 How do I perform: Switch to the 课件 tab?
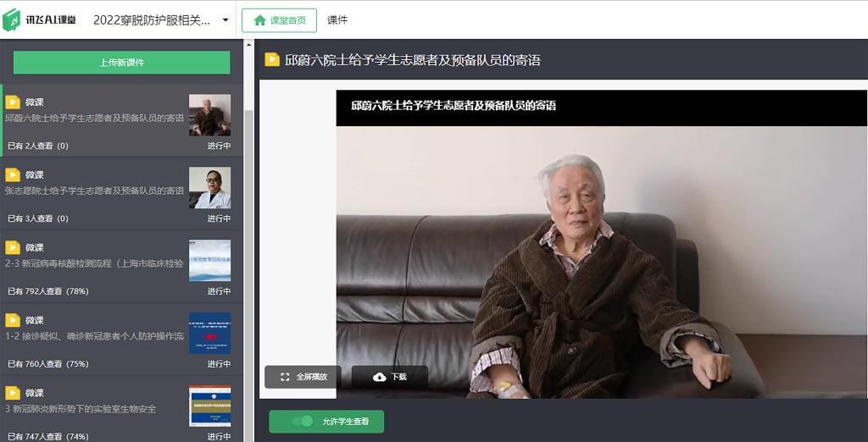click(337, 20)
